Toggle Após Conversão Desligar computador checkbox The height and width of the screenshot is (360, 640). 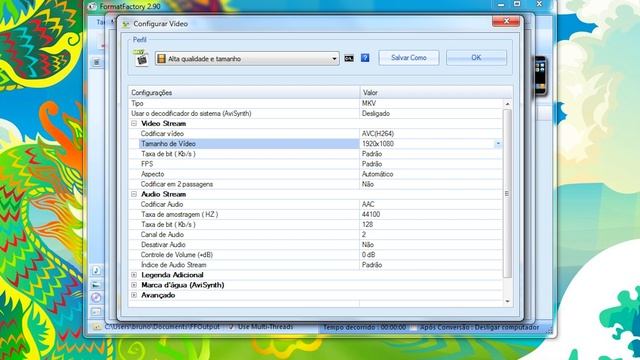[x=413, y=327]
